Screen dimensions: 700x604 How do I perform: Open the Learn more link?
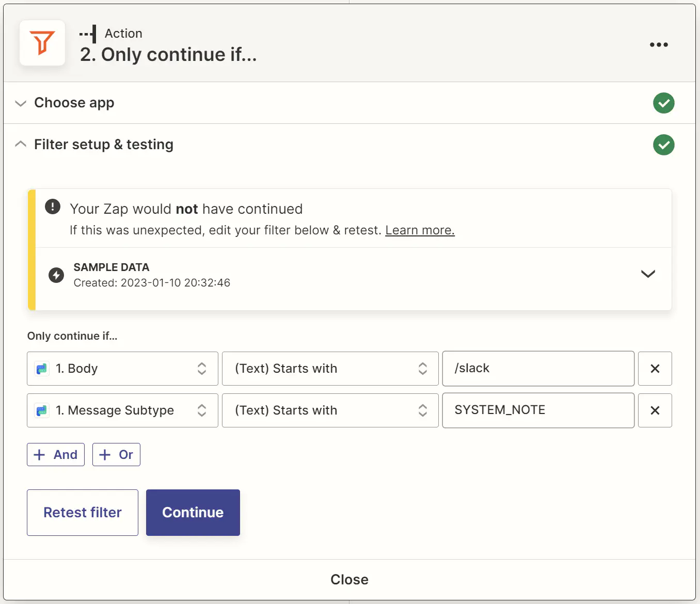click(419, 230)
